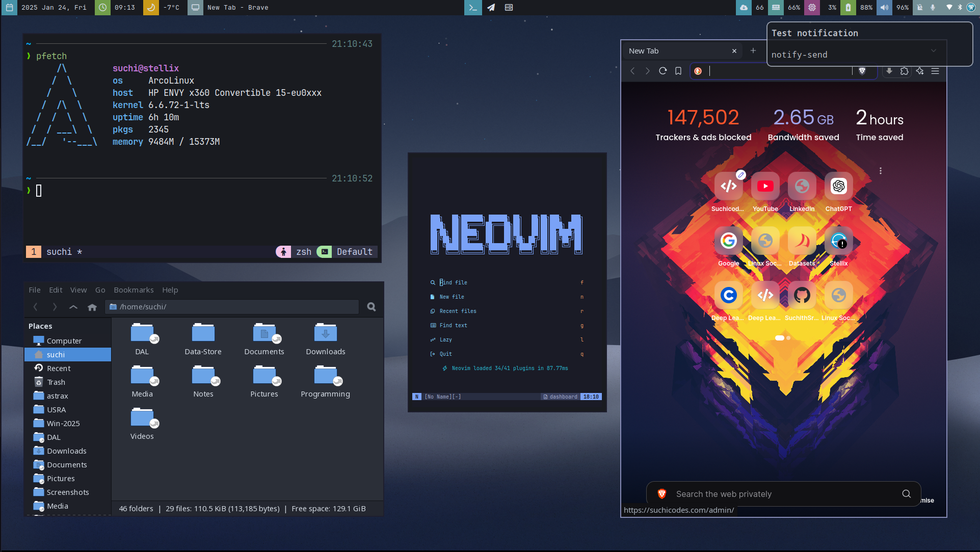Open Brave Leo AI sparkle icon

click(x=920, y=71)
